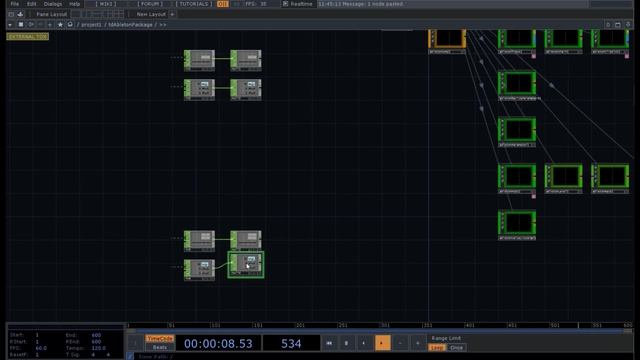Open the [FORUM] link

[x=150, y=4]
